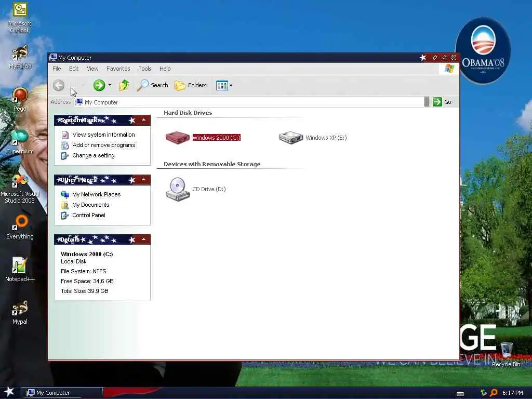Click the Total Size: 39.9 GB text
Viewport: 532px width, 399px height.
coord(85,291)
